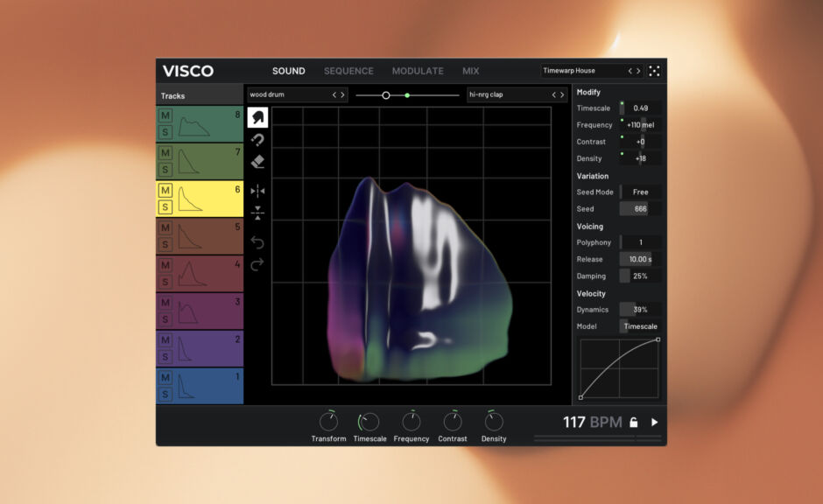823x504 pixels.
Task: Solo the yellow track 6
Action: [x=165, y=206]
